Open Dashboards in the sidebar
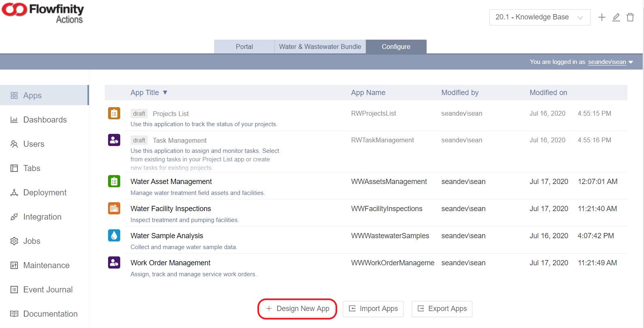This screenshot has height=328, width=644. pyautogui.click(x=45, y=120)
